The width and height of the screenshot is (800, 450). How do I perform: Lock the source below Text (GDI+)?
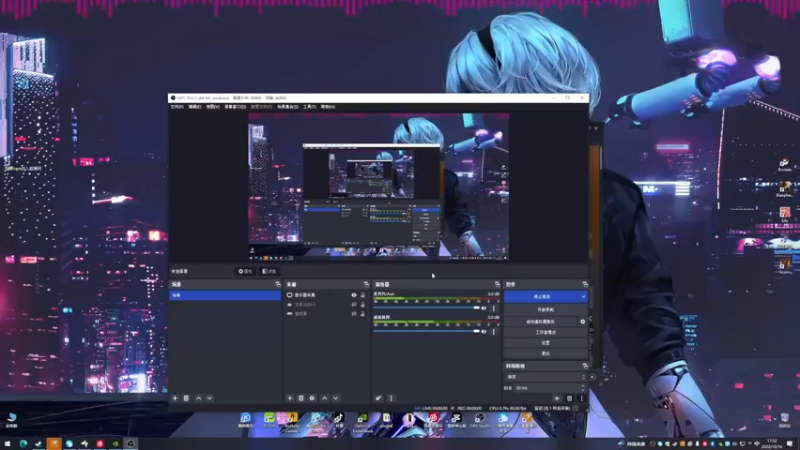click(363, 314)
